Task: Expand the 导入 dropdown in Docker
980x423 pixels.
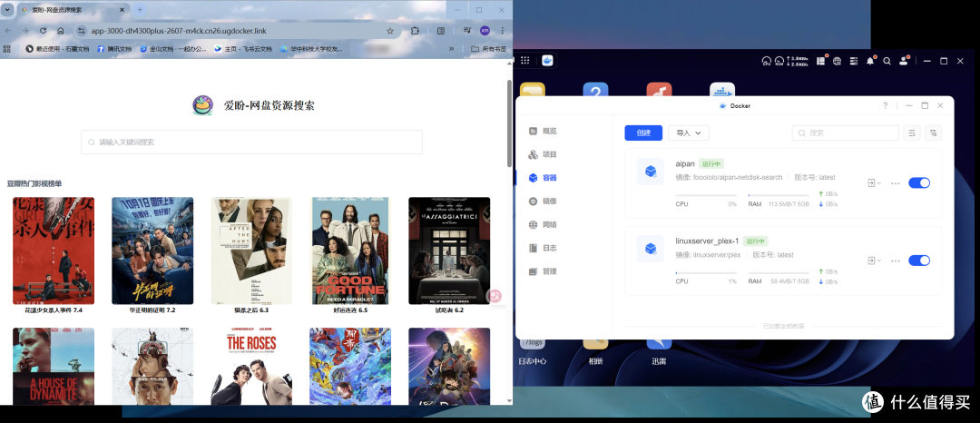Action: point(689,133)
